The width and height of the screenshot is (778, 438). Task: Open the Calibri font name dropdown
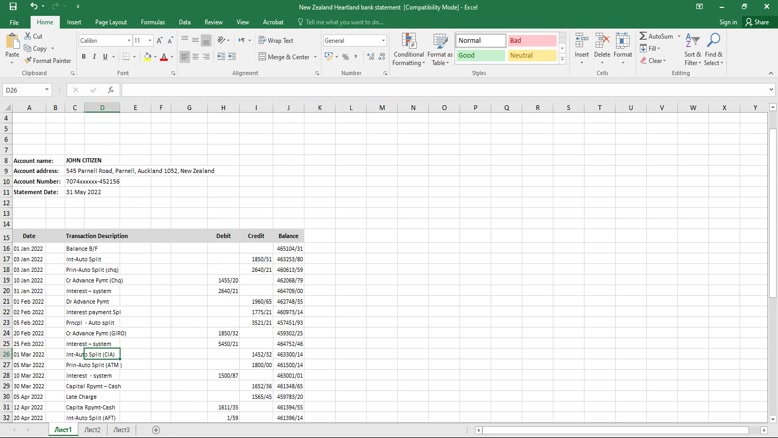point(129,41)
